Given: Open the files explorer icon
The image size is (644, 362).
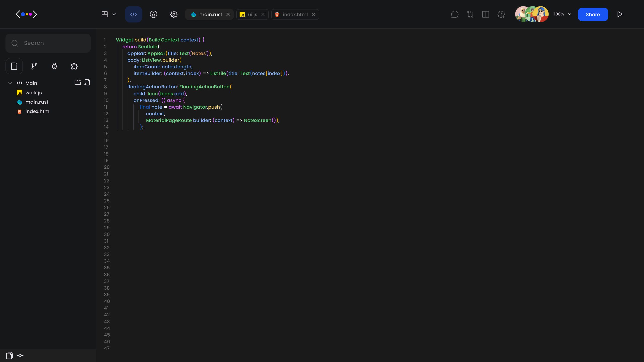Looking at the screenshot, I should pyautogui.click(x=14, y=66).
